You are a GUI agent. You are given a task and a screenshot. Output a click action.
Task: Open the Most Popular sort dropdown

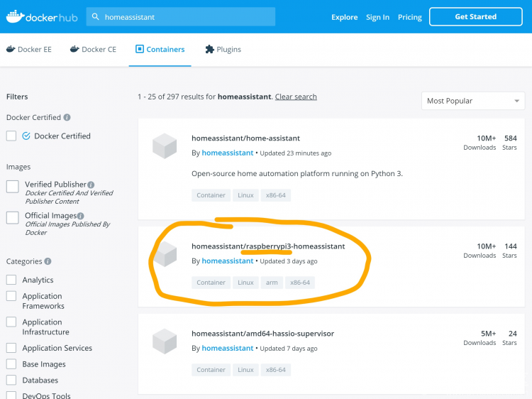(473, 101)
